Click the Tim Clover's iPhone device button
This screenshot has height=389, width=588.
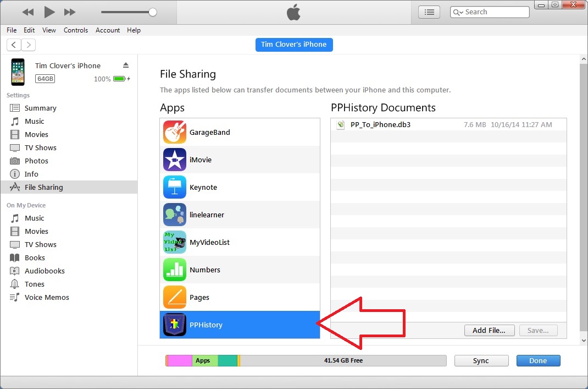[x=294, y=45]
